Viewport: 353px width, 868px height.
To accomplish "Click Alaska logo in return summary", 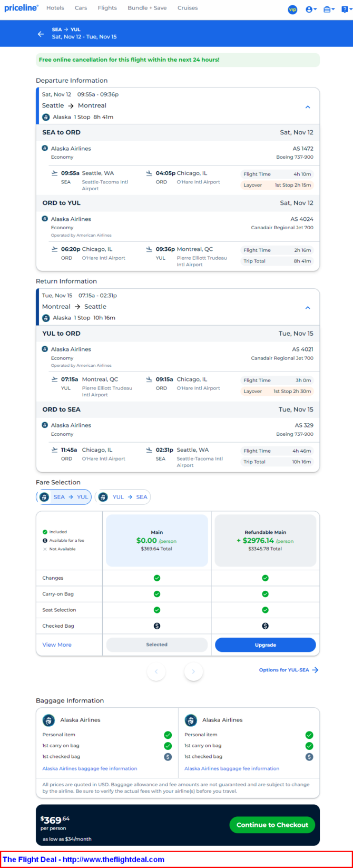I will click(46, 318).
